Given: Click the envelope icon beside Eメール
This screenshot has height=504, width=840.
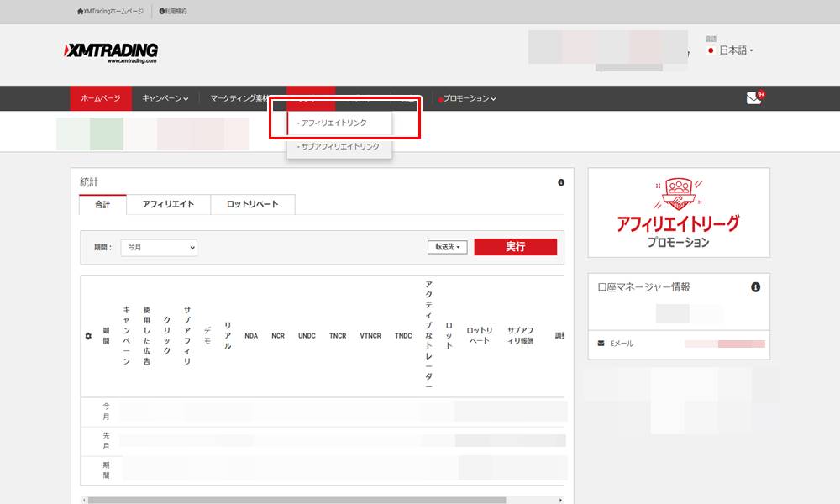Looking at the screenshot, I should click(600, 344).
